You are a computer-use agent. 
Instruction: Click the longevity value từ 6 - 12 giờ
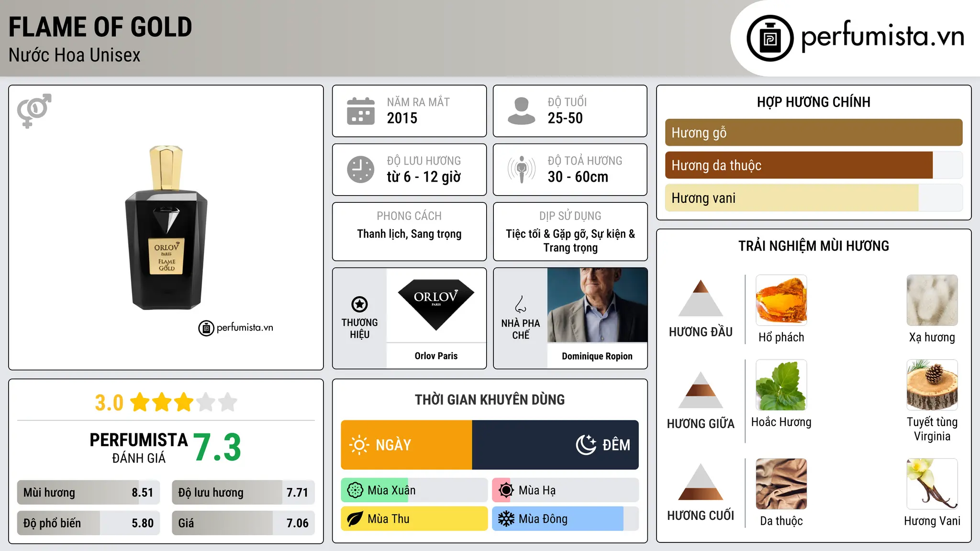[424, 177]
